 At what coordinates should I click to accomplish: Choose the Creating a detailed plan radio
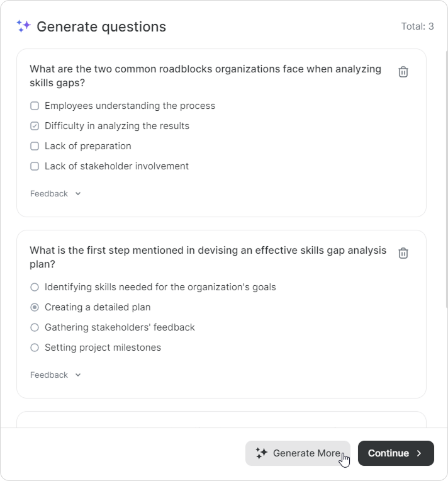[35, 307]
